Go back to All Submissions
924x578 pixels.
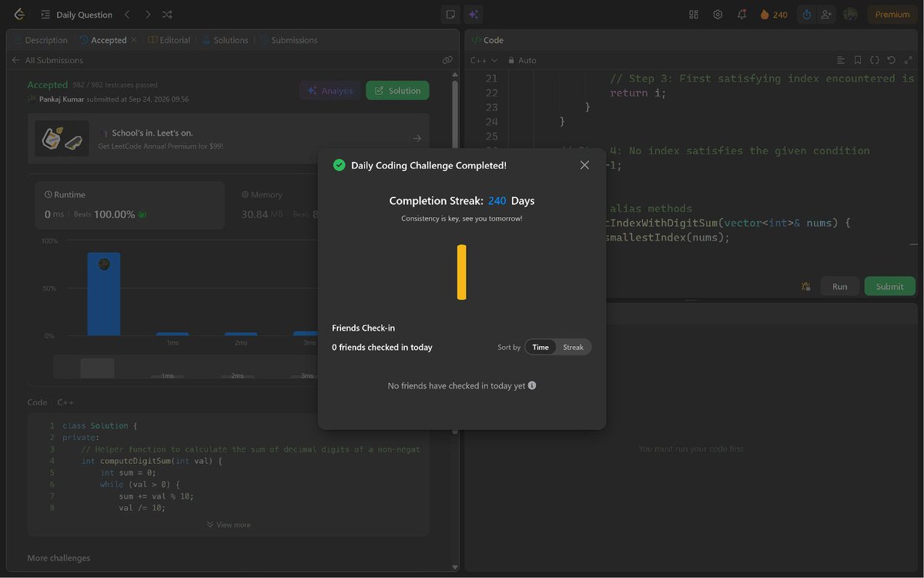click(47, 60)
